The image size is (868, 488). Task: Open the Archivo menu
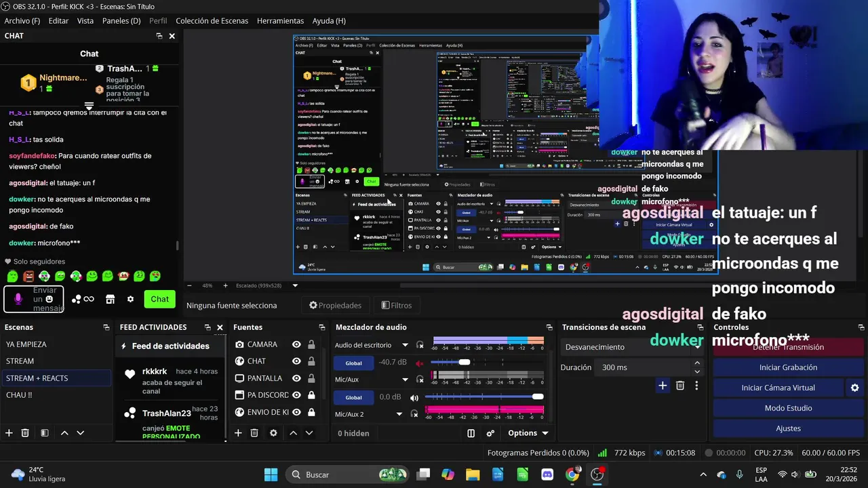point(22,21)
